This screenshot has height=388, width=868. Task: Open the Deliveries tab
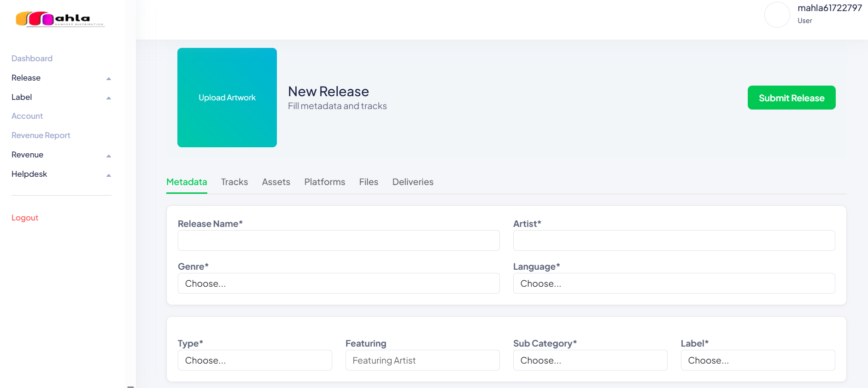point(412,182)
